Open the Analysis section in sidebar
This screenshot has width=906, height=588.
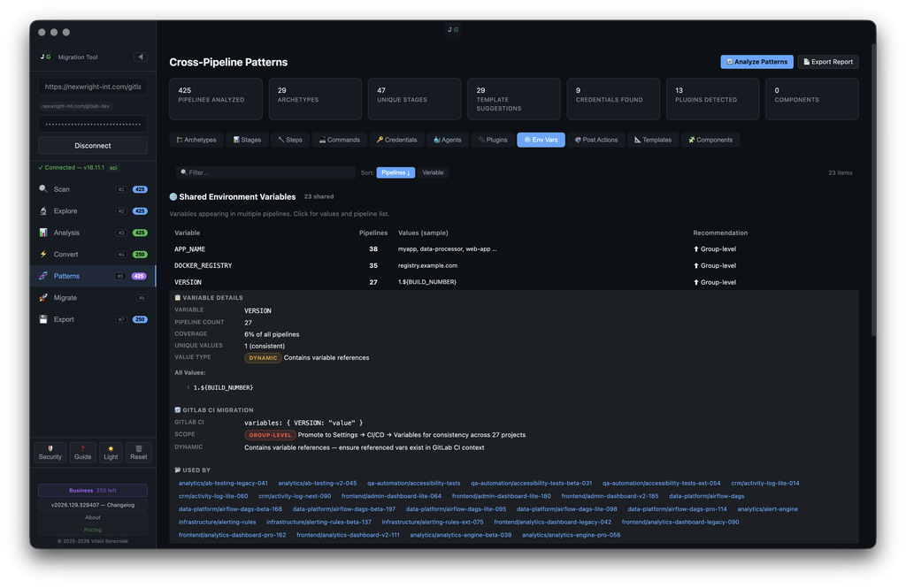coord(92,233)
